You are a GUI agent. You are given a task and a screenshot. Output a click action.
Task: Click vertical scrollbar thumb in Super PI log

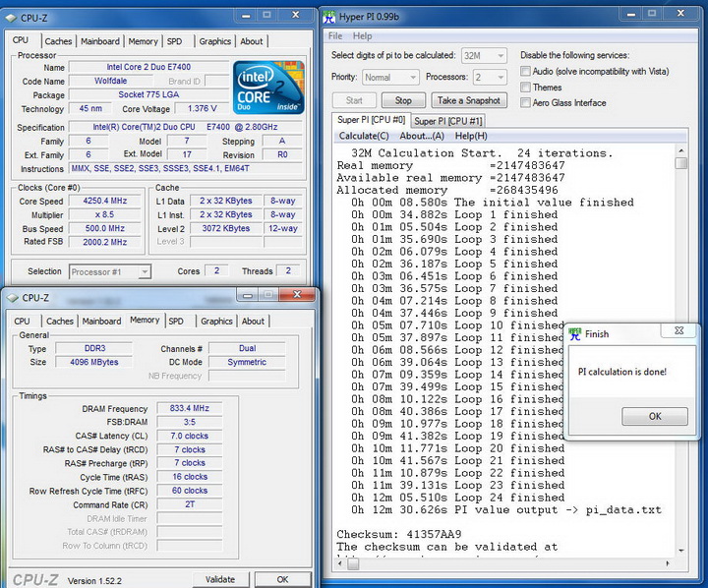[x=680, y=162]
